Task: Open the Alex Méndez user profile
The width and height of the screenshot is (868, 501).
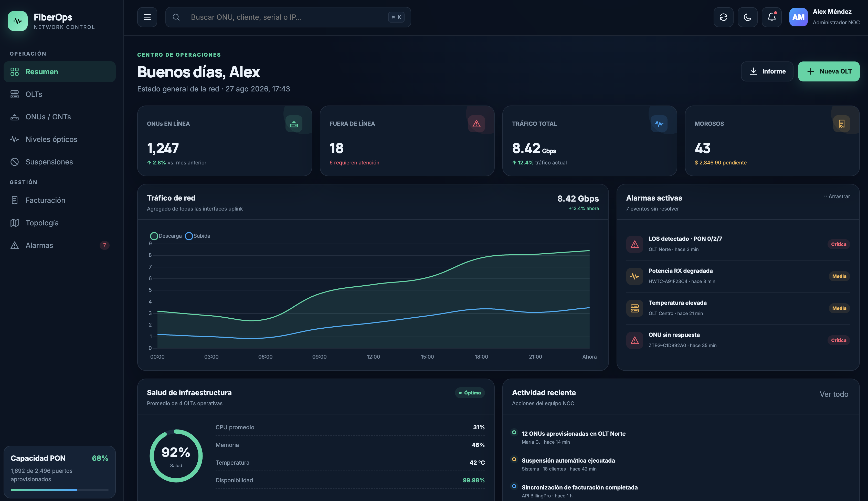Action: [825, 17]
